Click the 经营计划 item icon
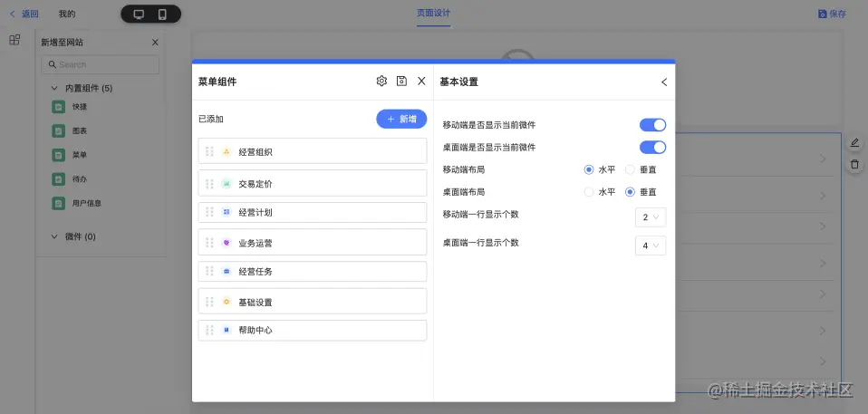Viewport: 868px width, 414px height. click(227, 212)
